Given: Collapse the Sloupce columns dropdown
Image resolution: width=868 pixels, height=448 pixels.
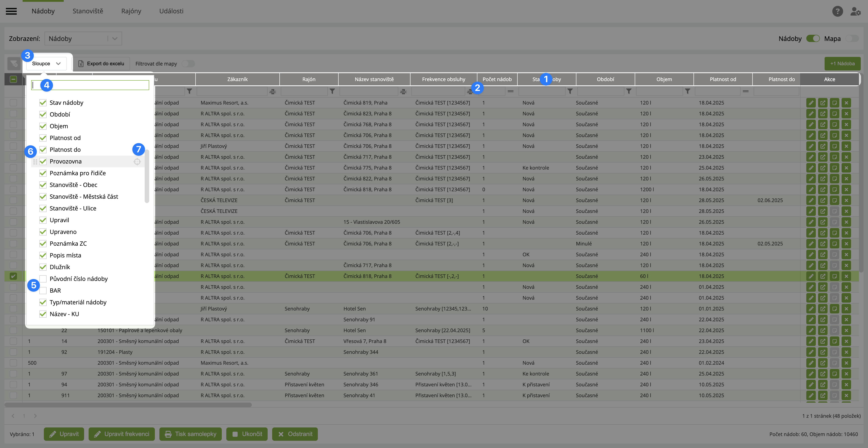Looking at the screenshot, I should point(46,63).
